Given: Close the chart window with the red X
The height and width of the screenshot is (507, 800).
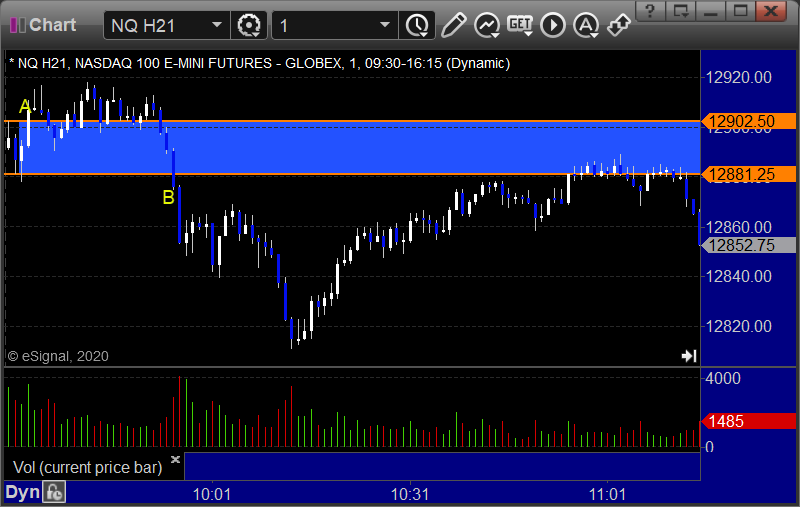Looking at the screenshot, I should (x=771, y=11).
